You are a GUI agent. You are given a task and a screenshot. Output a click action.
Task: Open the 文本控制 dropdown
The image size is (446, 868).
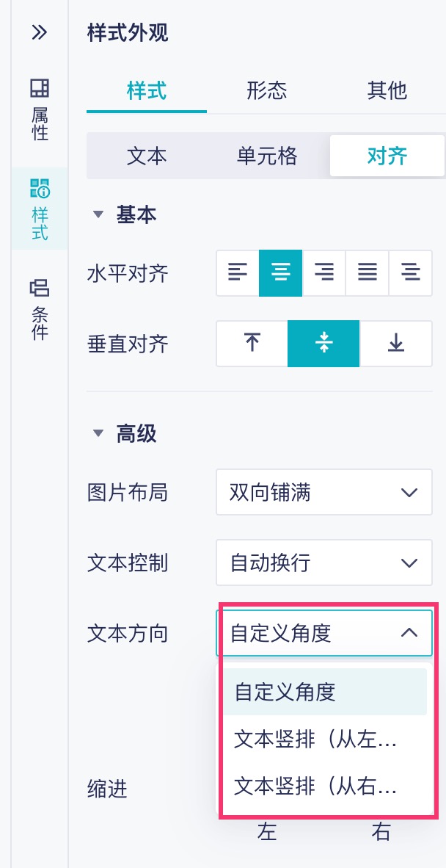pos(324,563)
